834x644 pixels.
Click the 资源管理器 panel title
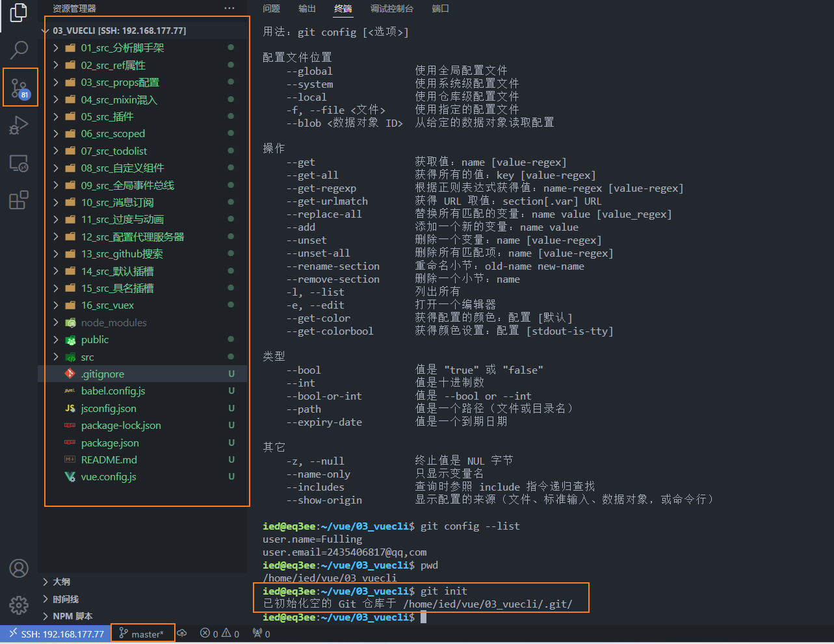[74, 8]
